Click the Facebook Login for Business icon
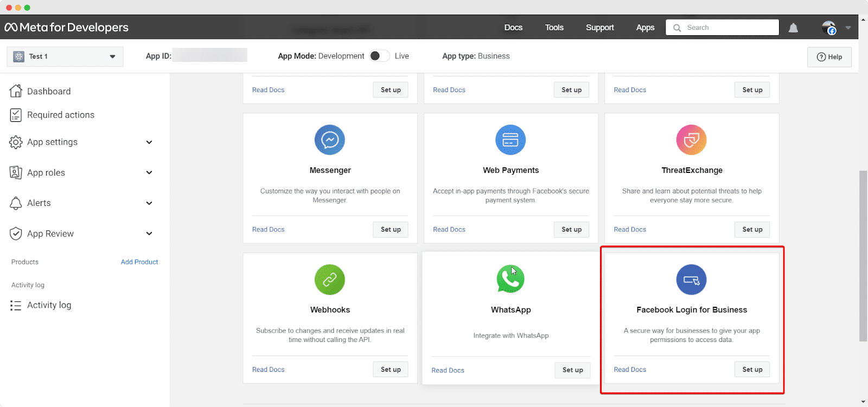 [692, 280]
